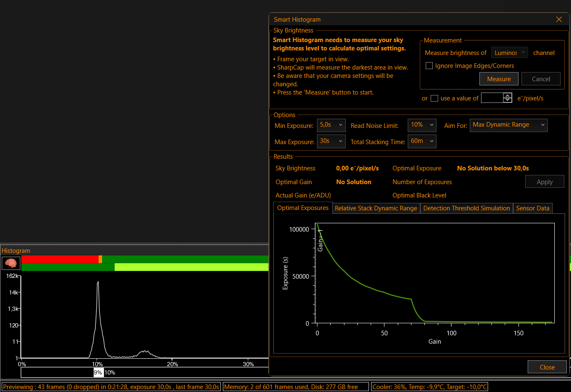Click the 'Actual Gain (e/ADU)' label

pyautogui.click(x=303, y=195)
